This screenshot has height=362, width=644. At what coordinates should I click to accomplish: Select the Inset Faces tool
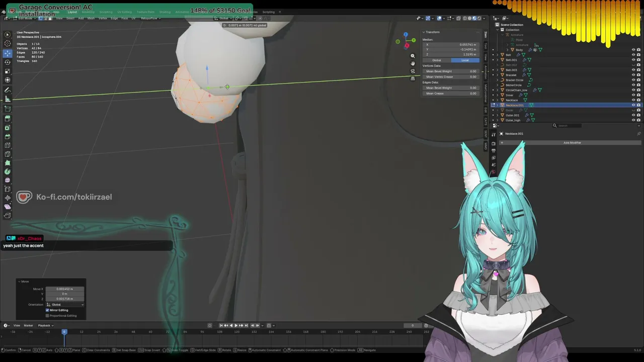(8, 128)
